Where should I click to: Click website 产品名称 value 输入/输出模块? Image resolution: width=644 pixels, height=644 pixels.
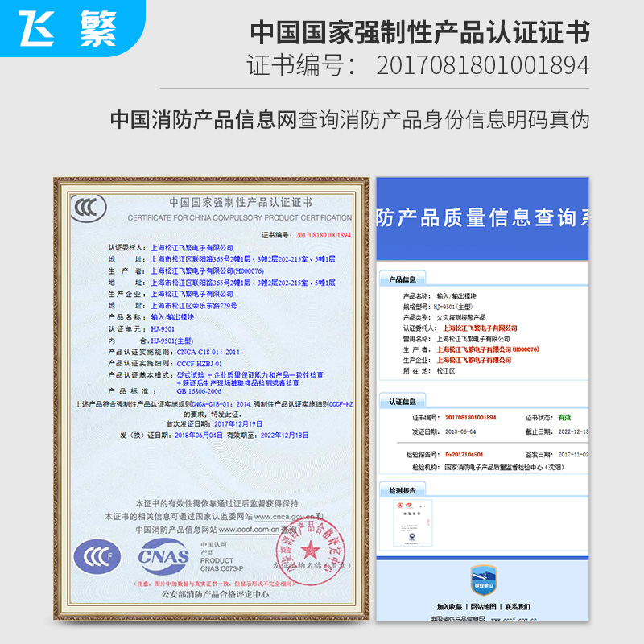click(x=456, y=295)
